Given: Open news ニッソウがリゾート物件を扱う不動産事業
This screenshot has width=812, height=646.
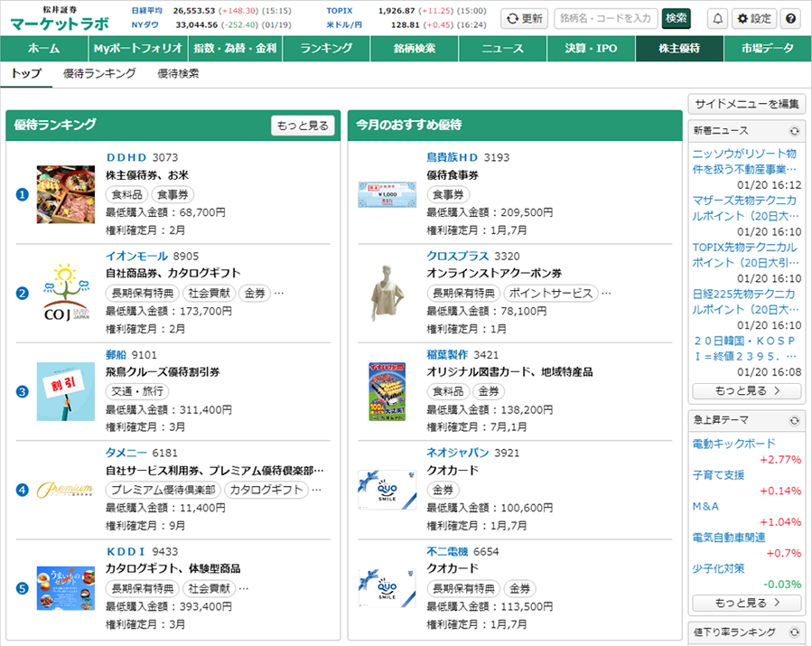Looking at the screenshot, I should [744, 162].
